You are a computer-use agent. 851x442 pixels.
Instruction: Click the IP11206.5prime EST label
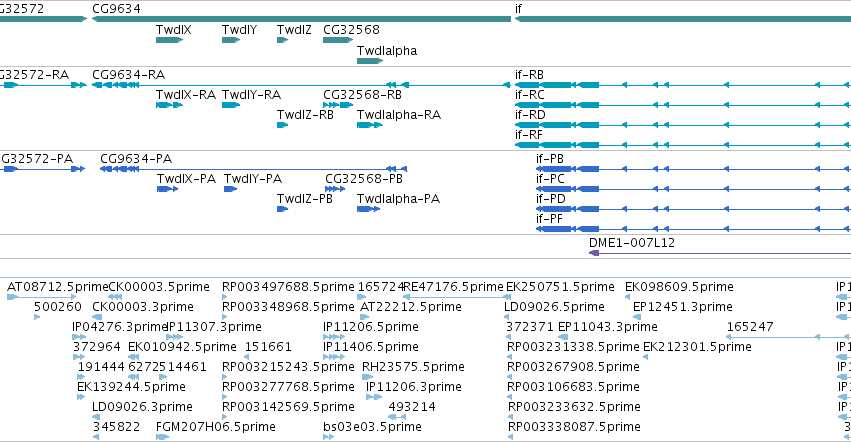pos(371,327)
